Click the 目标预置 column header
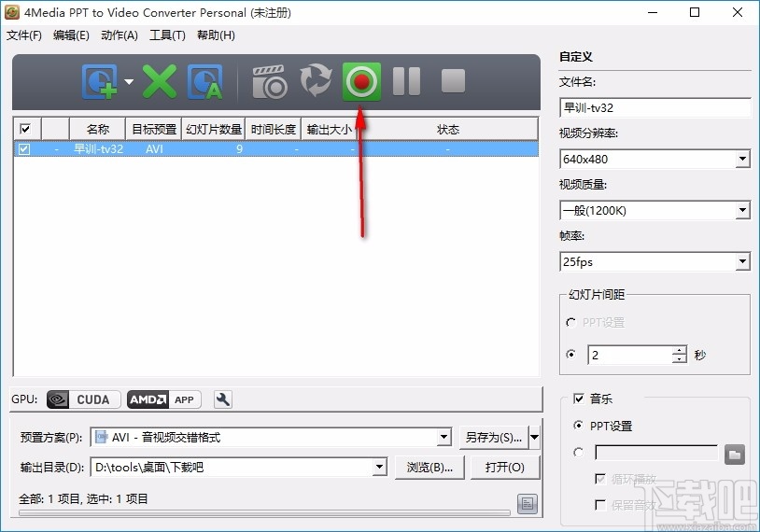Image resolution: width=760 pixels, height=532 pixels. click(154, 130)
